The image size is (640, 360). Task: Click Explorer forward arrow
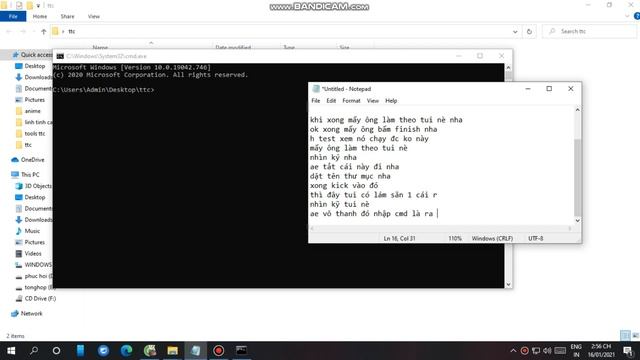22,31
